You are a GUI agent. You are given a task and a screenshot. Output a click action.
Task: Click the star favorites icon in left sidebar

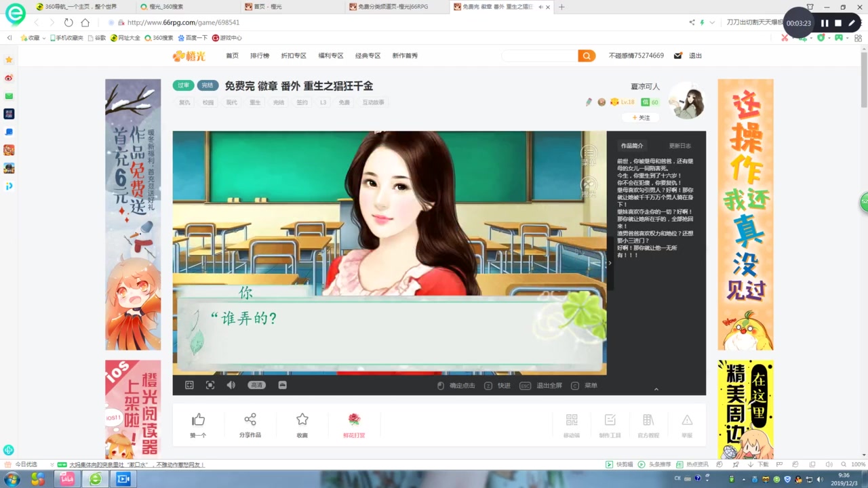pos(9,60)
